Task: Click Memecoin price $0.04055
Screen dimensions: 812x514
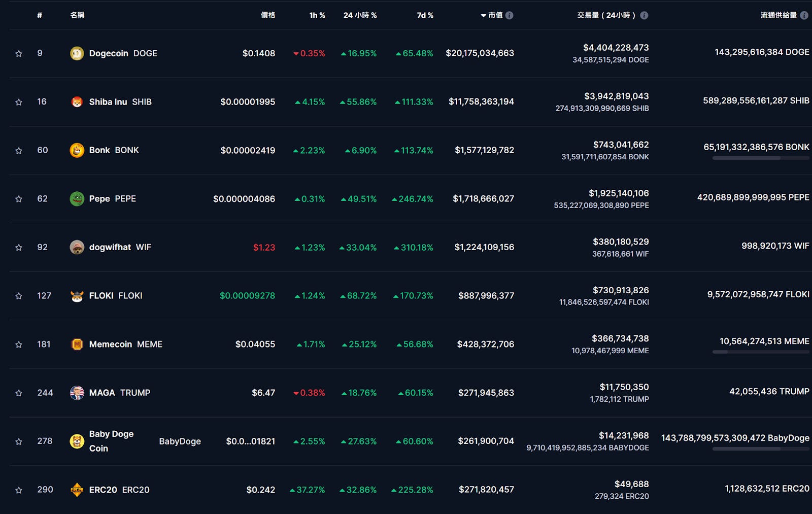Action: pos(255,345)
